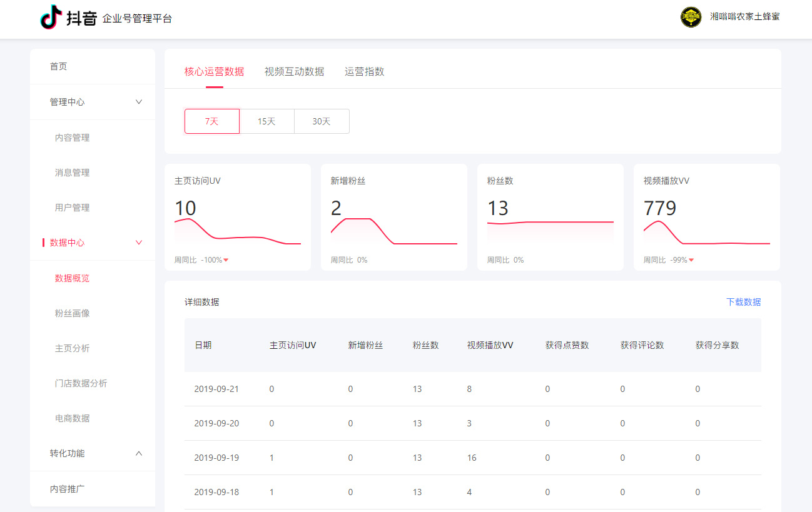Image resolution: width=812 pixels, height=512 pixels.
Task: Click the 主页访问UV trend chart
Action: [238, 231]
